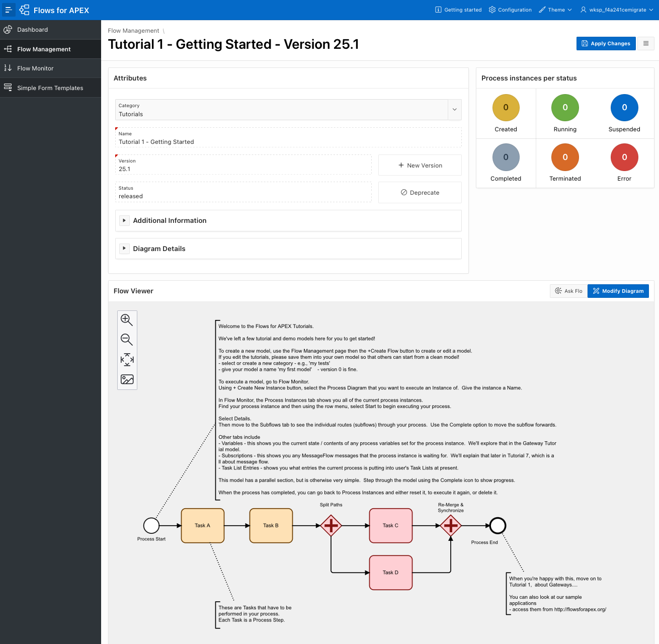Open Dashboard in the sidebar
Screen dimensions: 659x644
pyautogui.click(x=50, y=30)
